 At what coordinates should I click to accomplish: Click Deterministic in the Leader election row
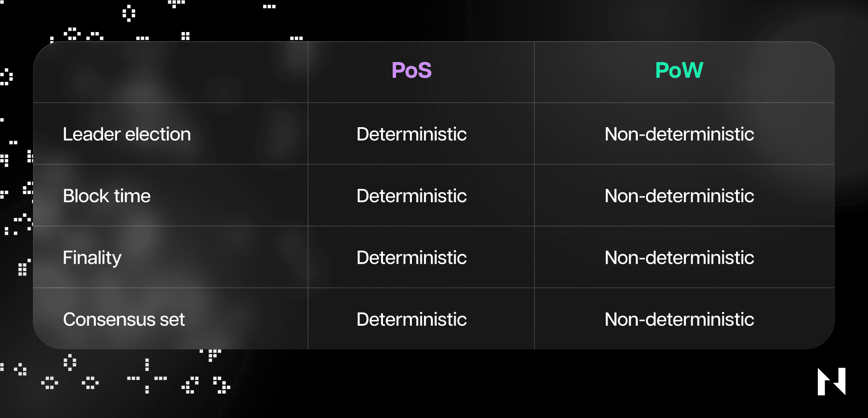pyautogui.click(x=411, y=134)
